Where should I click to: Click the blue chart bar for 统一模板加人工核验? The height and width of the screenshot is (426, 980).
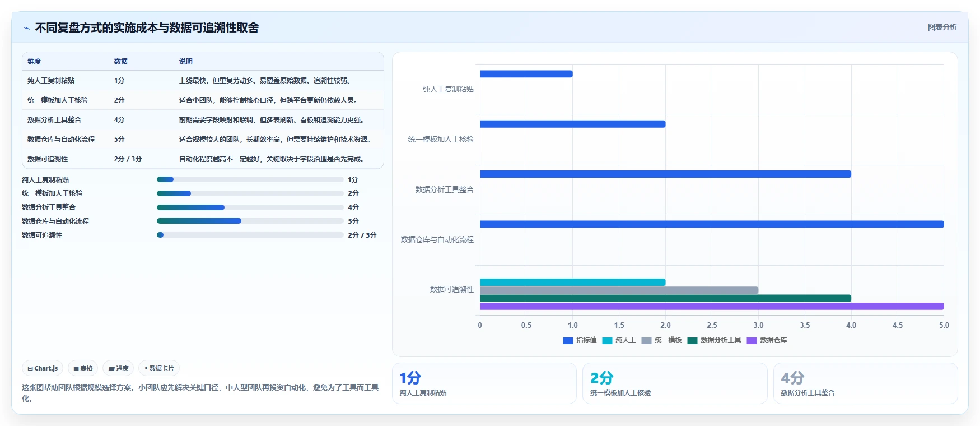click(572, 124)
